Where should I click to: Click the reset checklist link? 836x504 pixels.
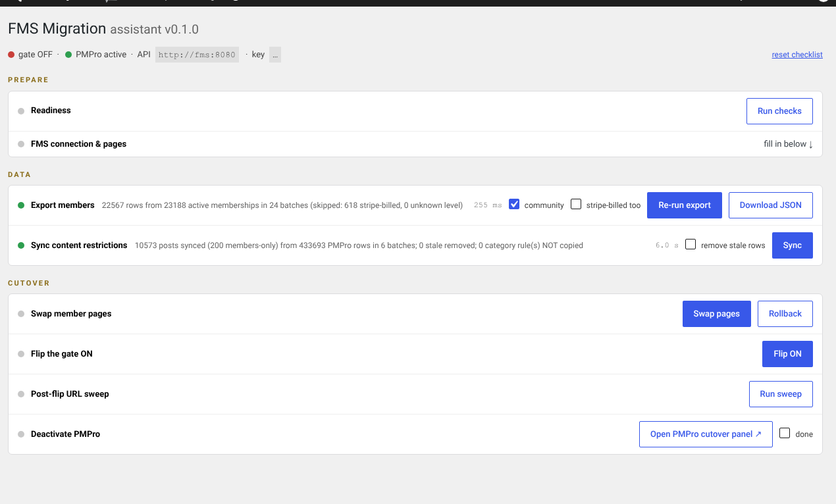(797, 55)
